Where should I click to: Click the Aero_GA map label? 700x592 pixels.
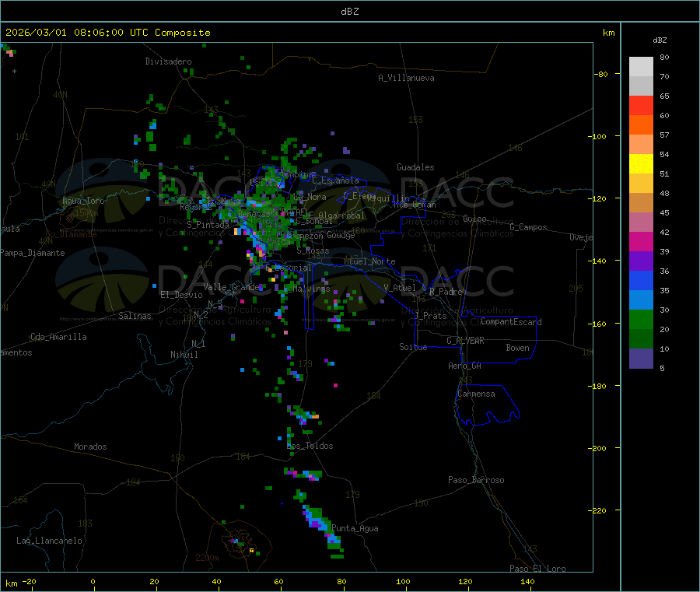(x=465, y=366)
